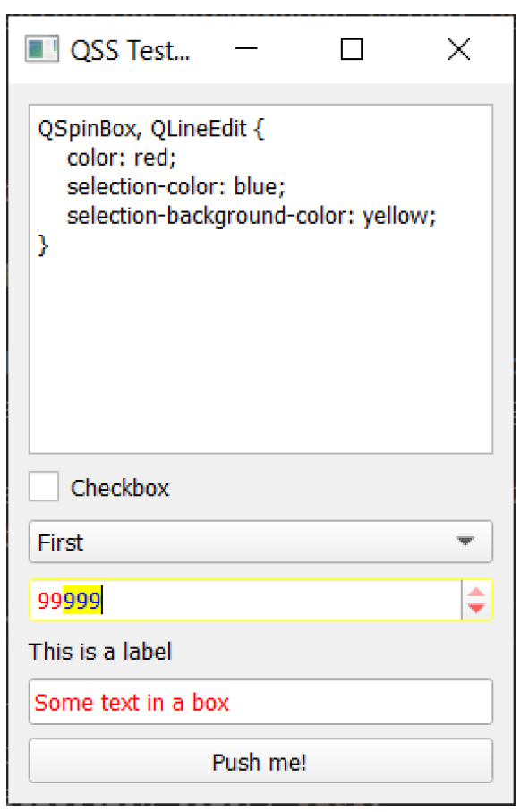Viewport: 529px width, 812px height.
Task: Open the First combo box dropdown arrow
Action: [465, 541]
